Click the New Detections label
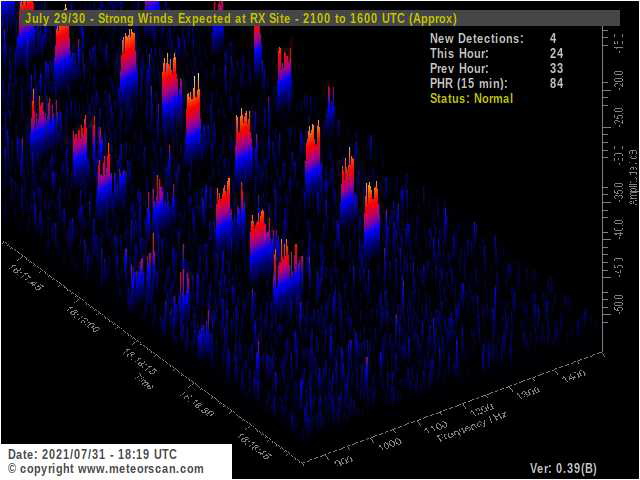The image size is (640, 480). pos(476,38)
